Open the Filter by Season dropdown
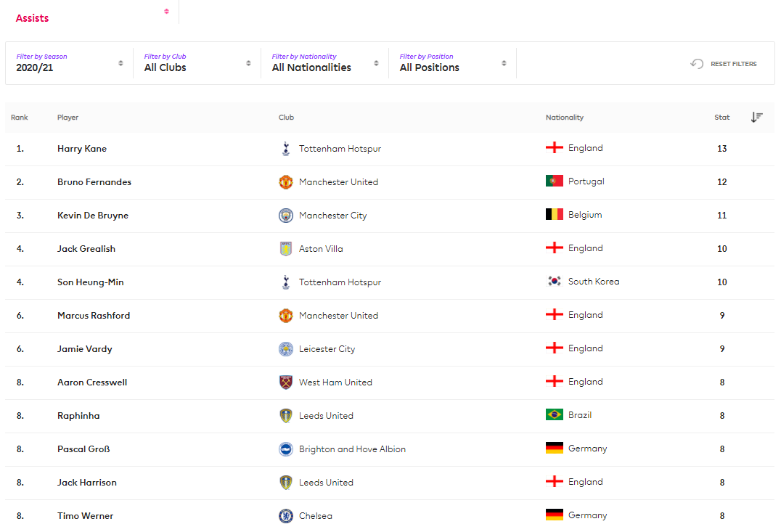 coord(70,63)
